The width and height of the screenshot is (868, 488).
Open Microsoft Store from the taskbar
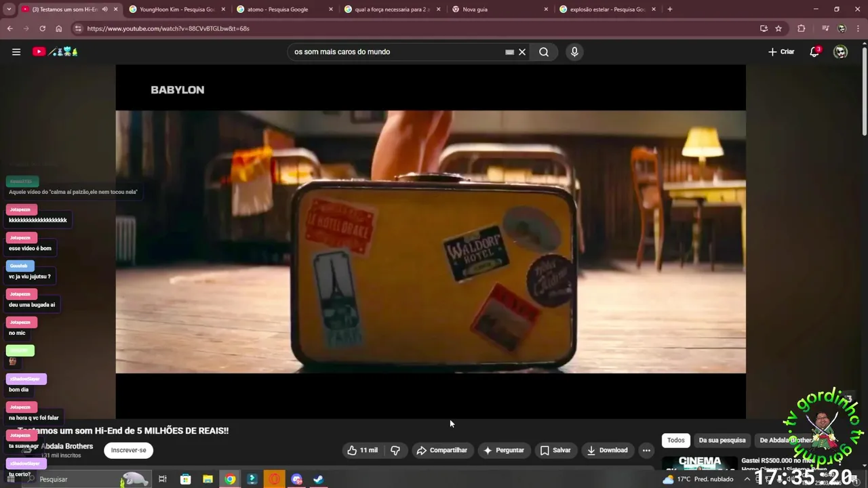(185, 479)
